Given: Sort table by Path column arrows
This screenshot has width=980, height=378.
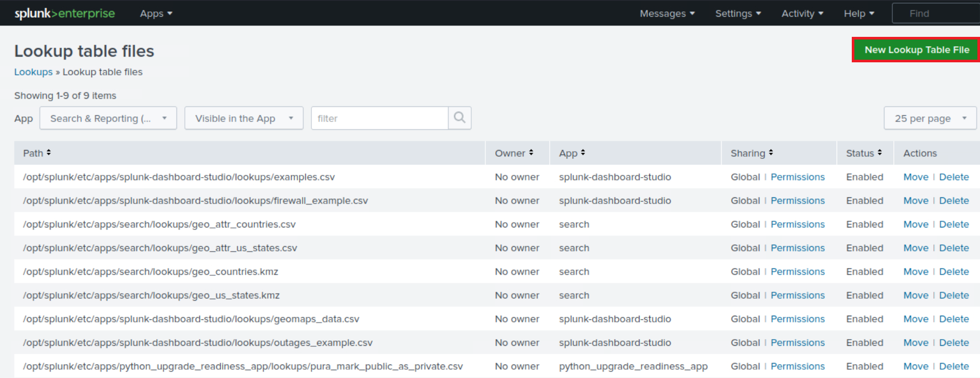Looking at the screenshot, I should (x=49, y=153).
